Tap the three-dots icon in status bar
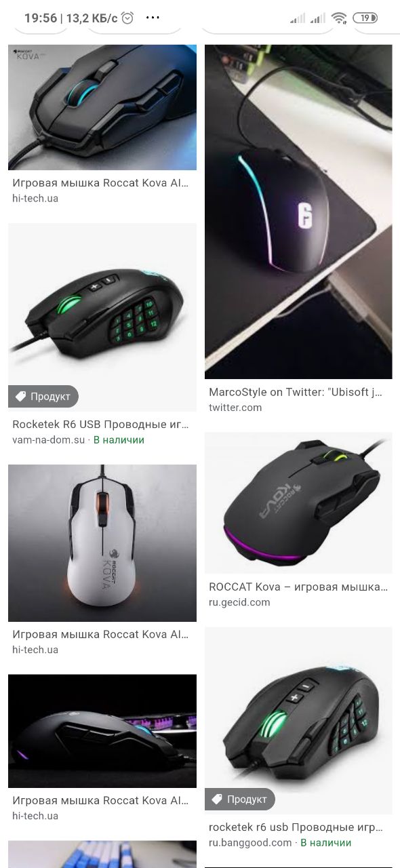 (153, 18)
